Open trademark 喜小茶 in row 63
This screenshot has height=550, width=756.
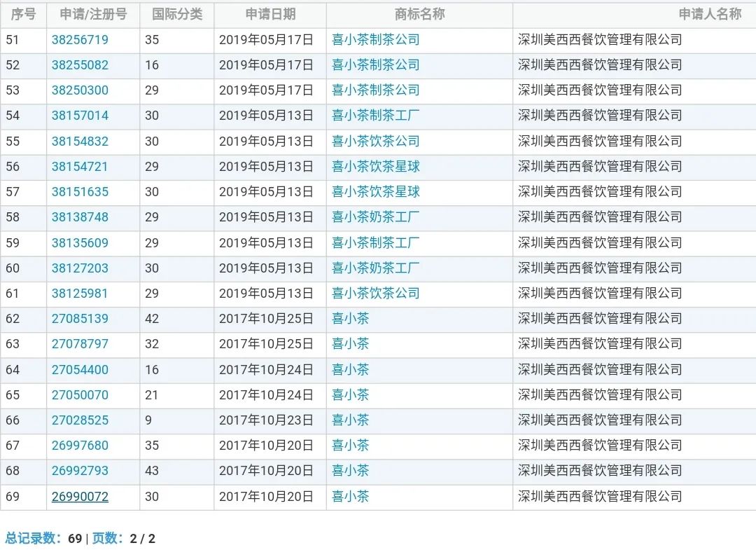(x=351, y=344)
